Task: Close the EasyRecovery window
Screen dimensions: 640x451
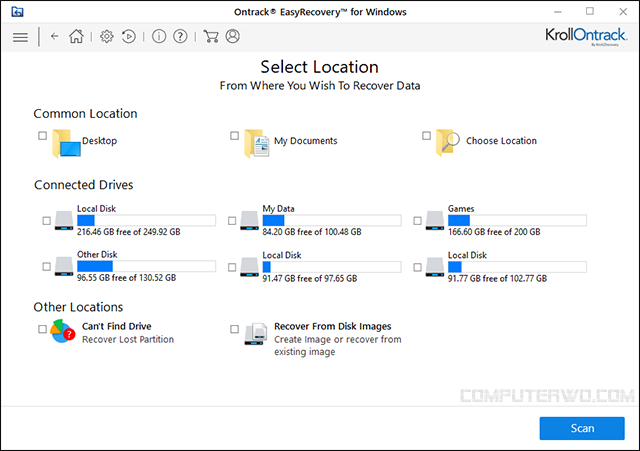Action: (623, 12)
